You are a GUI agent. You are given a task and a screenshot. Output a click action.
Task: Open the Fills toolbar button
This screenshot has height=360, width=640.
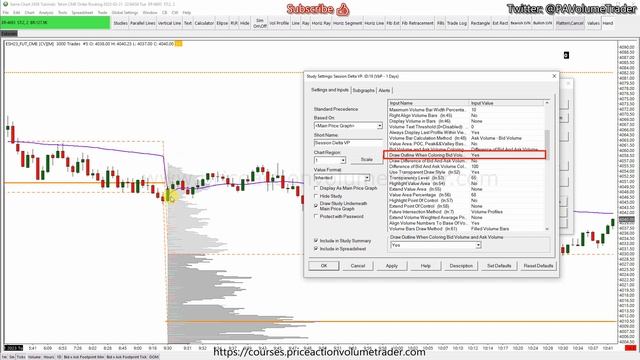(x=440, y=23)
